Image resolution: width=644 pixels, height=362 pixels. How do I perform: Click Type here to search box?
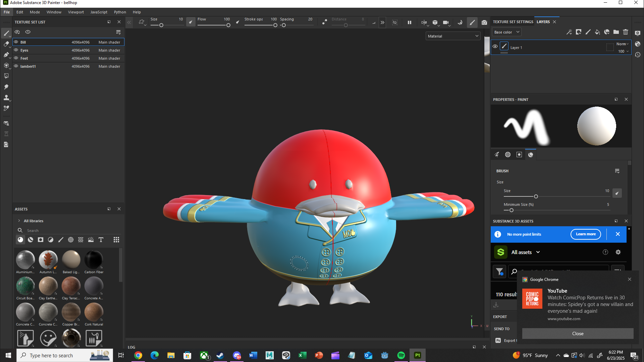point(64,355)
